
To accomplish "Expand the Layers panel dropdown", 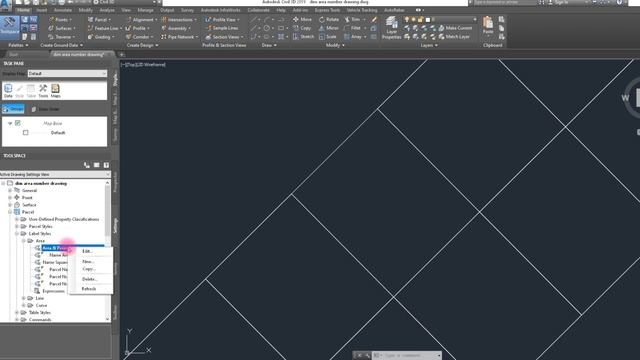I will (x=429, y=45).
